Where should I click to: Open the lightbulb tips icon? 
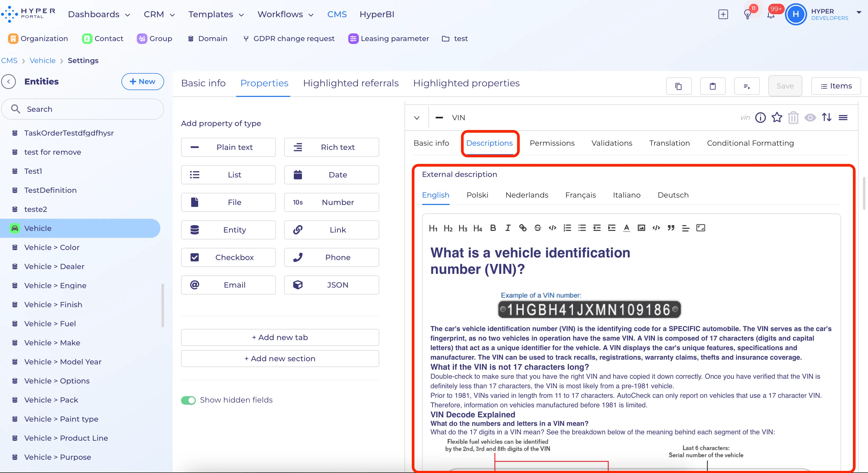(x=747, y=15)
